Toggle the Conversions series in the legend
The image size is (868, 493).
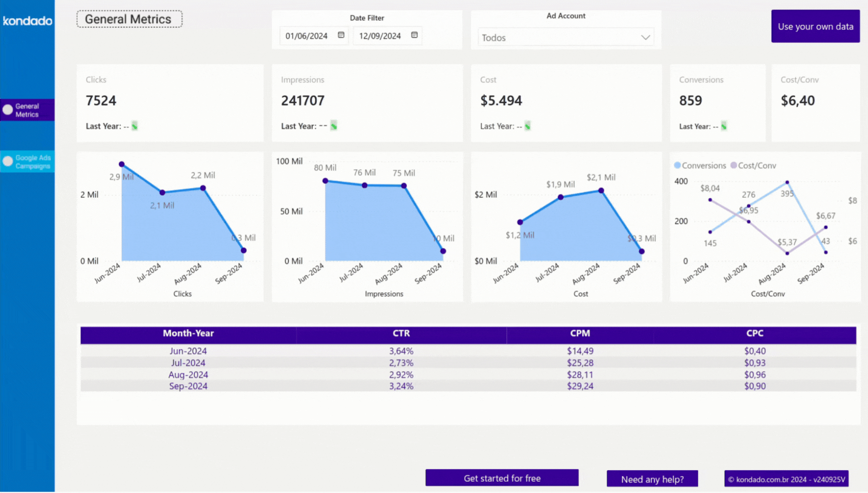[700, 165]
